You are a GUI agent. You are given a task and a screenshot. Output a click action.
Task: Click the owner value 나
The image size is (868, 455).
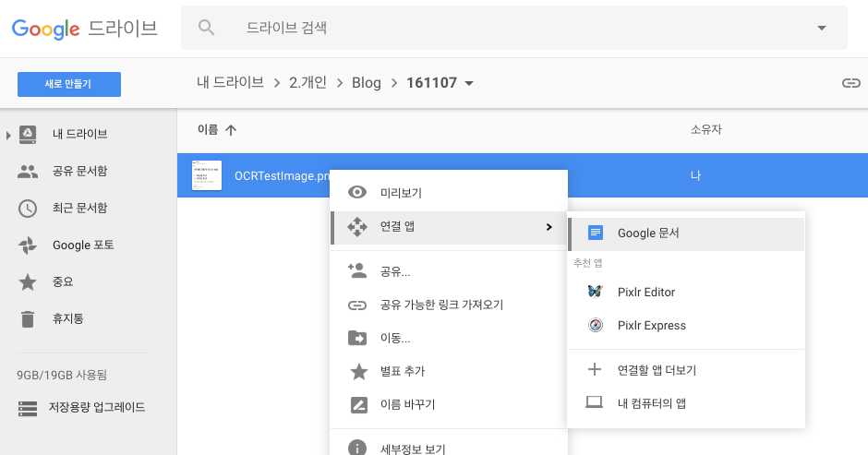click(696, 175)
